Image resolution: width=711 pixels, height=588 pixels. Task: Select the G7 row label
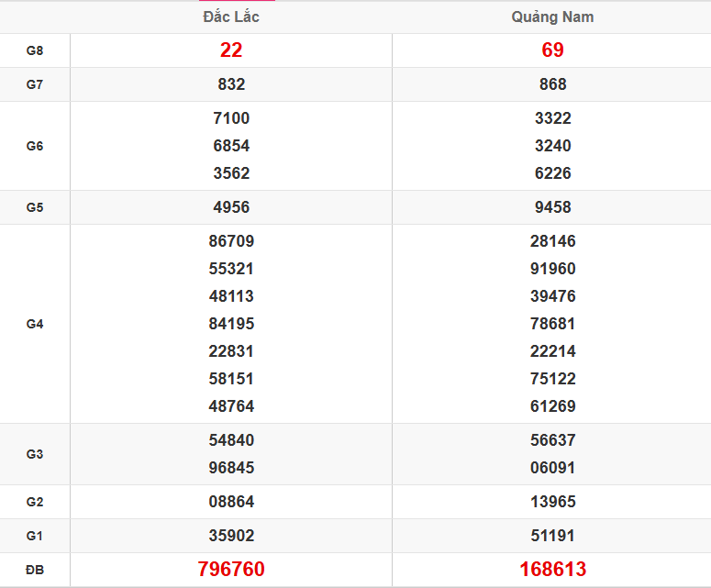click(x=35, y=84)
